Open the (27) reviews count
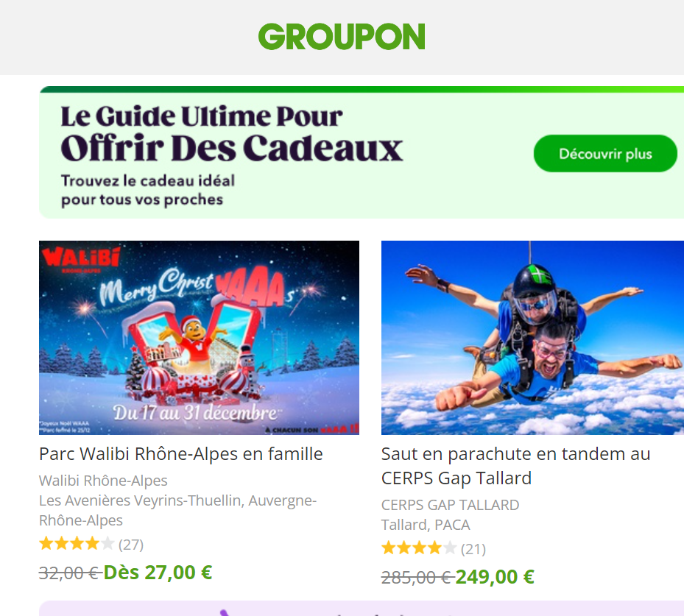Screen dimensions: 684x616 coord(131,545)
